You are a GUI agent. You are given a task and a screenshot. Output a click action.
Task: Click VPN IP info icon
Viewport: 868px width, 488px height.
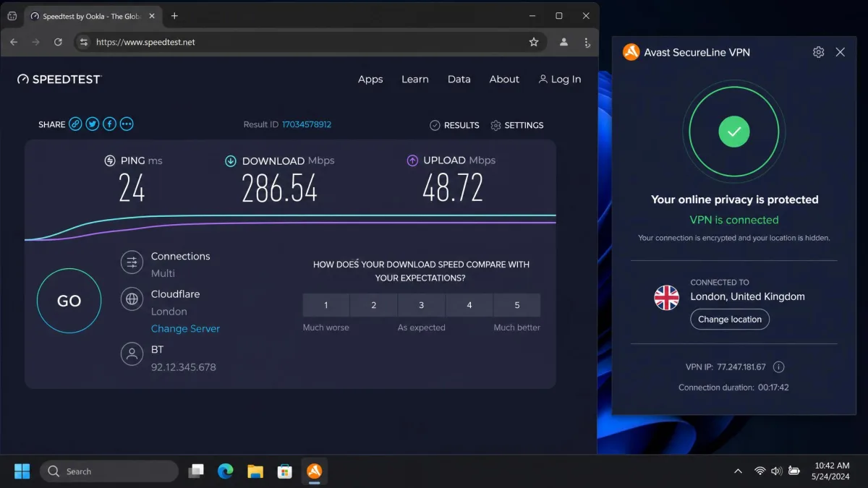point(779,367)
